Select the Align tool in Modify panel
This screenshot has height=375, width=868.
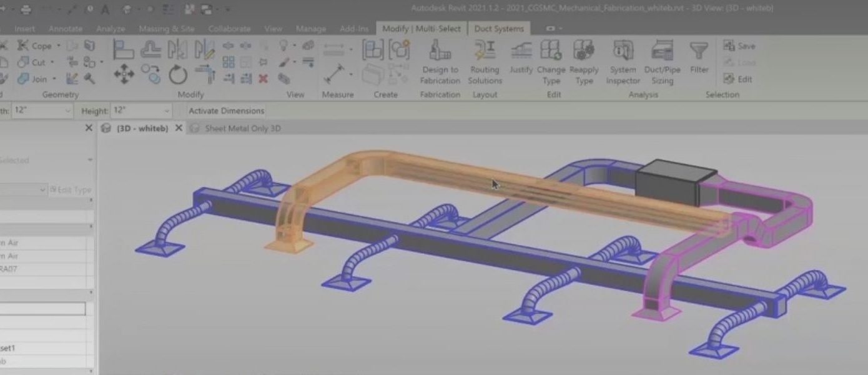click(124, 49)
